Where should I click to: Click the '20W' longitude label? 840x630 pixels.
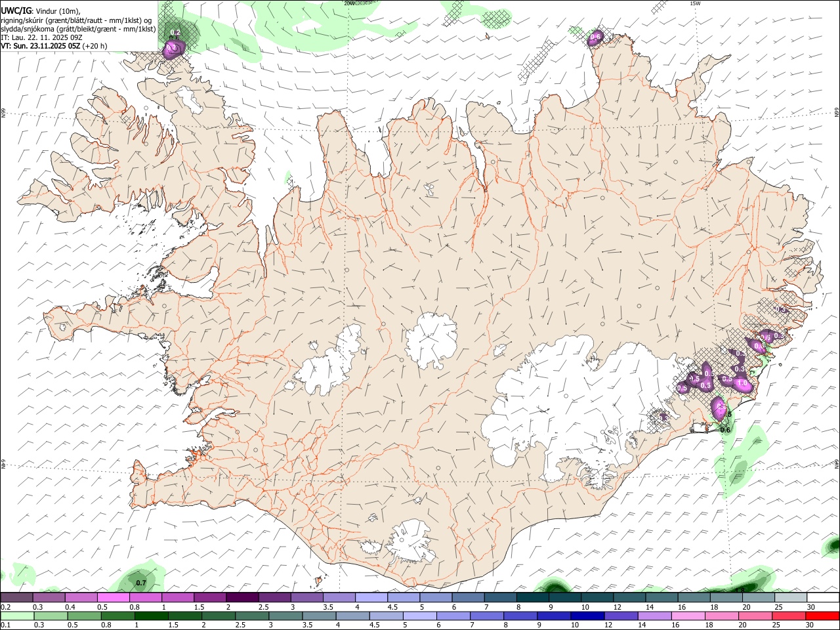click(349, 3)
